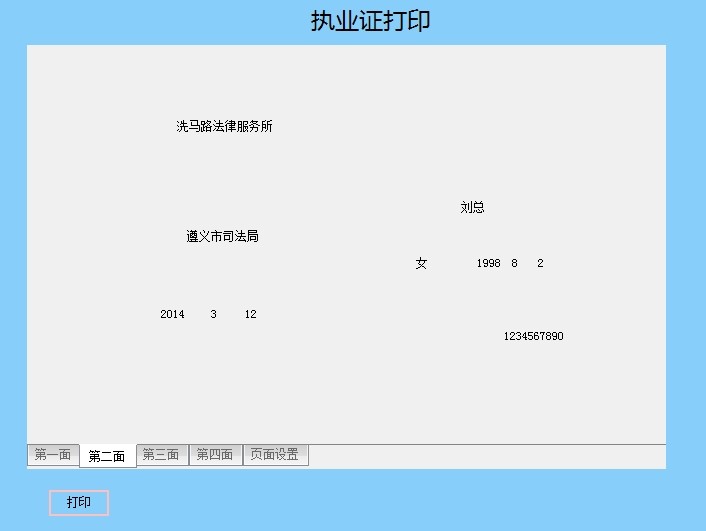Click the 遵义市司法局 text
706x531 pixels.
click(x=222, y=236)
